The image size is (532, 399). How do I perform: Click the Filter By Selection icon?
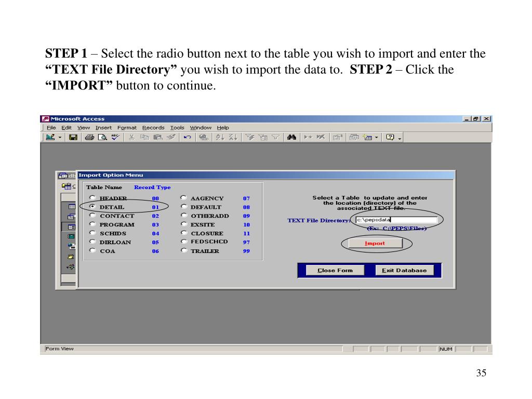250,137
